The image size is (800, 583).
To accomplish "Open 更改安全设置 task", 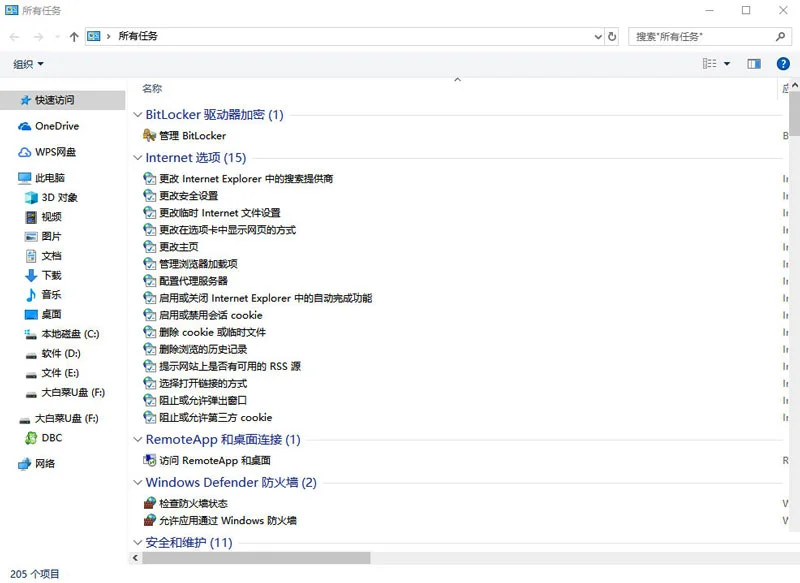I will coord(189,195).
